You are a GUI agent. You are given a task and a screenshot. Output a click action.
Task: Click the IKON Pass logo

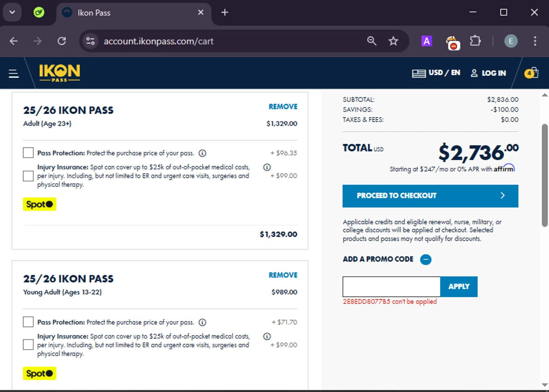pyautogui.click(x=59, y=73)
